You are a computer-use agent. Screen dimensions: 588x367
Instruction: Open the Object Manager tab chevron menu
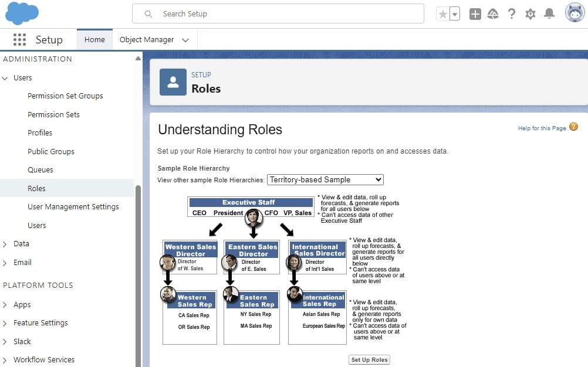(x=185, y=40)
